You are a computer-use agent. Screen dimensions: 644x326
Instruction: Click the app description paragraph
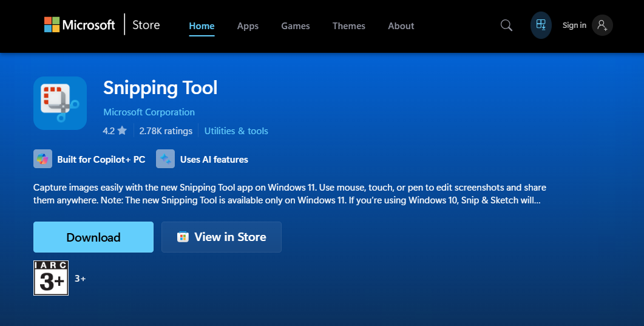click(290, 194)
